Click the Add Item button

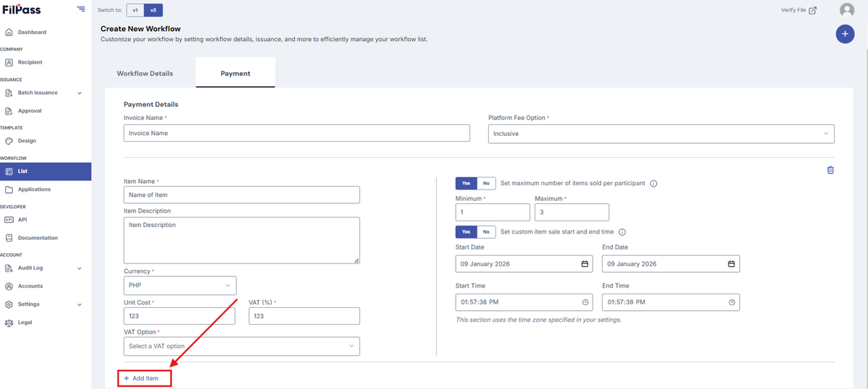coord(145,378)
